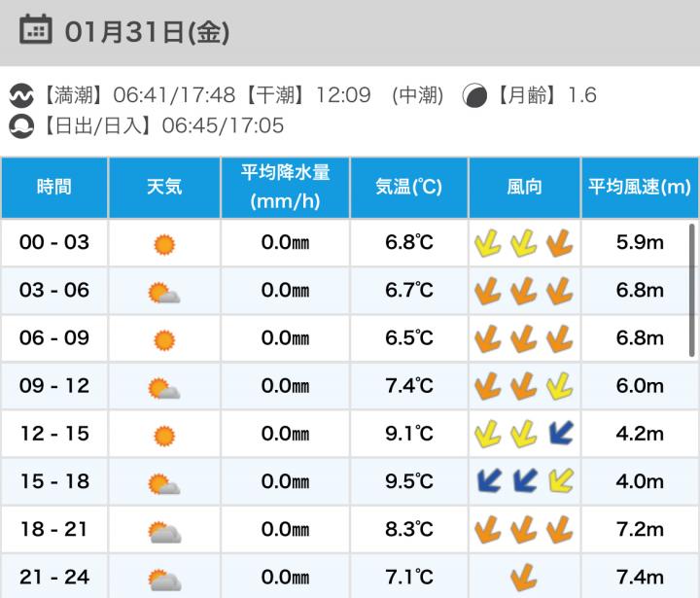Click the moon phase icon beside 月齢
Viewport: 700px width, 598px height.
pos(474,95)
